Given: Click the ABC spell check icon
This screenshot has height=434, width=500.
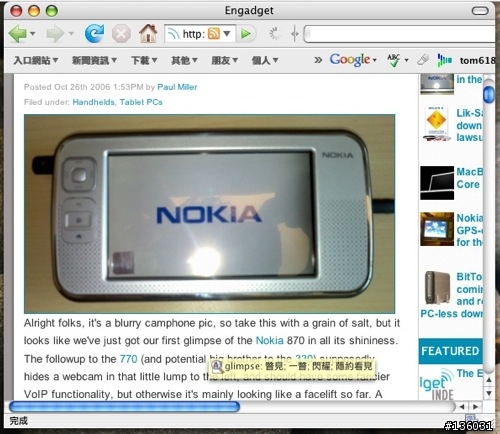Looking at the screenshot, I should [394, 60].
